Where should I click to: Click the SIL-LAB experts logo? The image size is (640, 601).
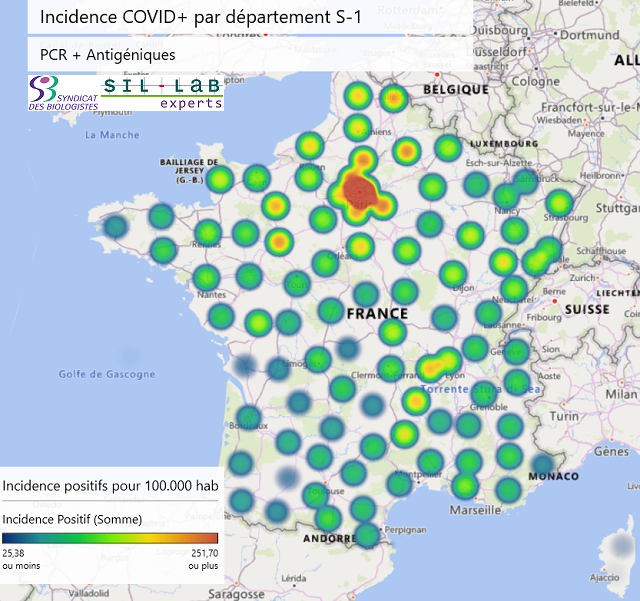point(162,93)
